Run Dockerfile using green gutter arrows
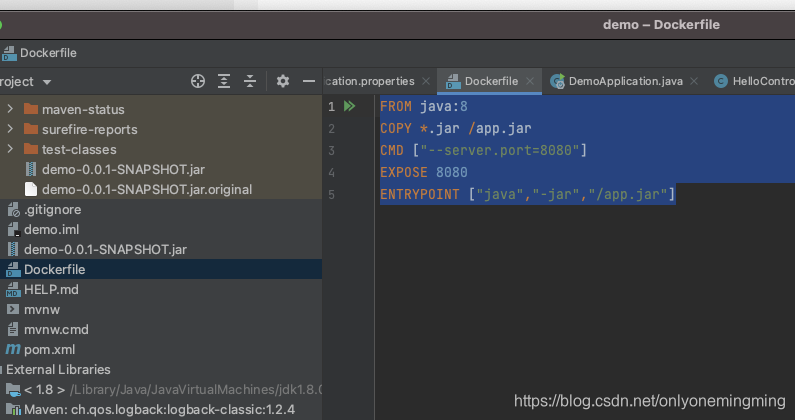 pyautogui.click(x=349, y=106)
